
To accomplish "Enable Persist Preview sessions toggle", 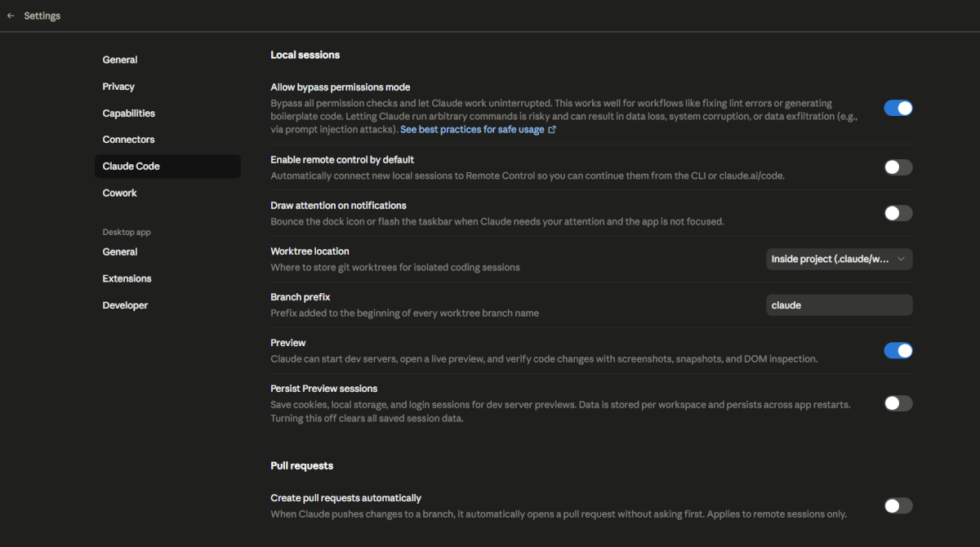I will pos(898,403).
